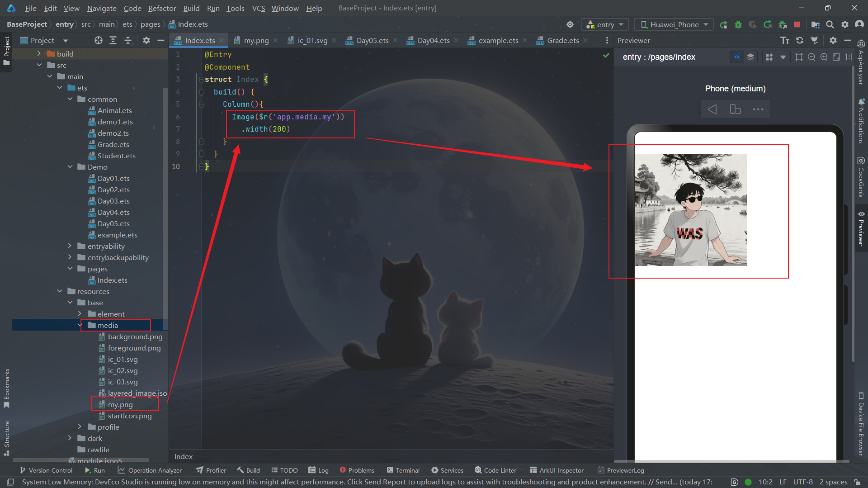Expand the device profile dropdown arrow in Previewer

coord(783,57)
